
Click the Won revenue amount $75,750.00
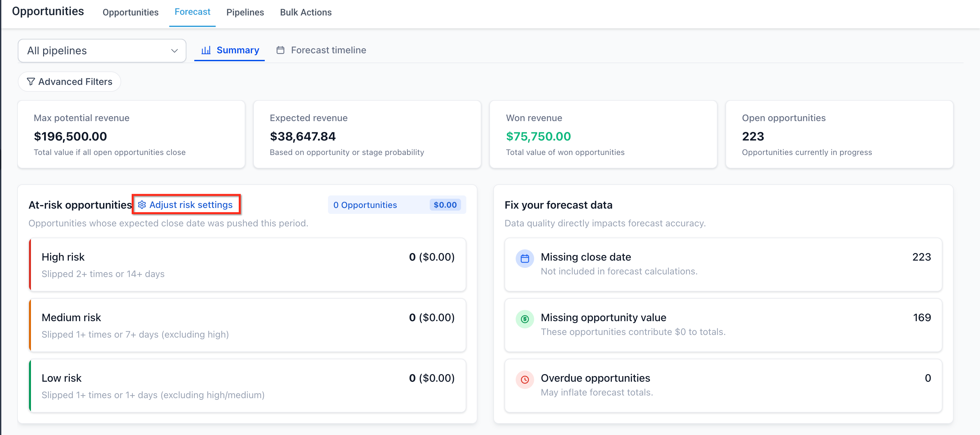click(x=538, y=137)
